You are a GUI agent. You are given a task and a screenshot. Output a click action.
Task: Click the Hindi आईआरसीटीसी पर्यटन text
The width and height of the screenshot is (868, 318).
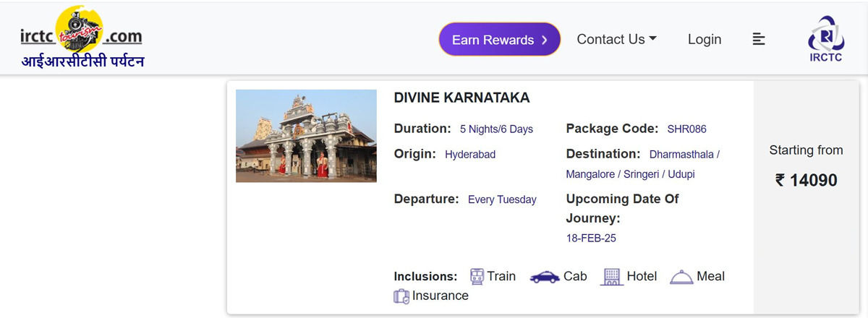pos(82,61)
